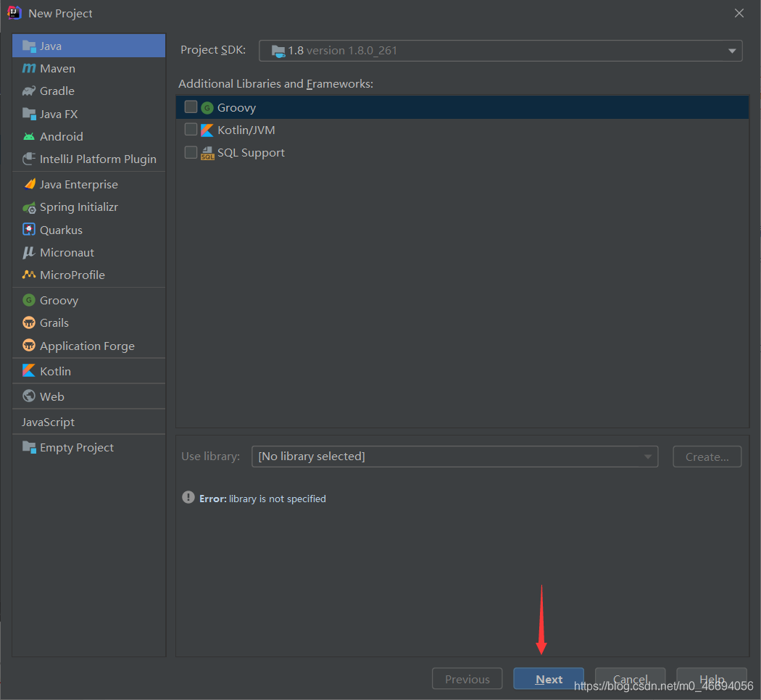This screenshot has height=700, width=761.
Task: Select the Micronaut label
Action: (x=67, y=253)
